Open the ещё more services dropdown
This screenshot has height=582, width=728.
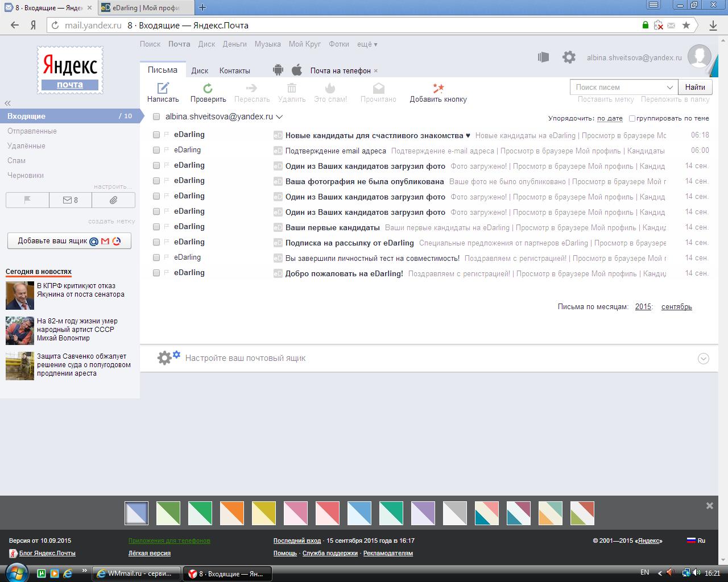[367, 44]
